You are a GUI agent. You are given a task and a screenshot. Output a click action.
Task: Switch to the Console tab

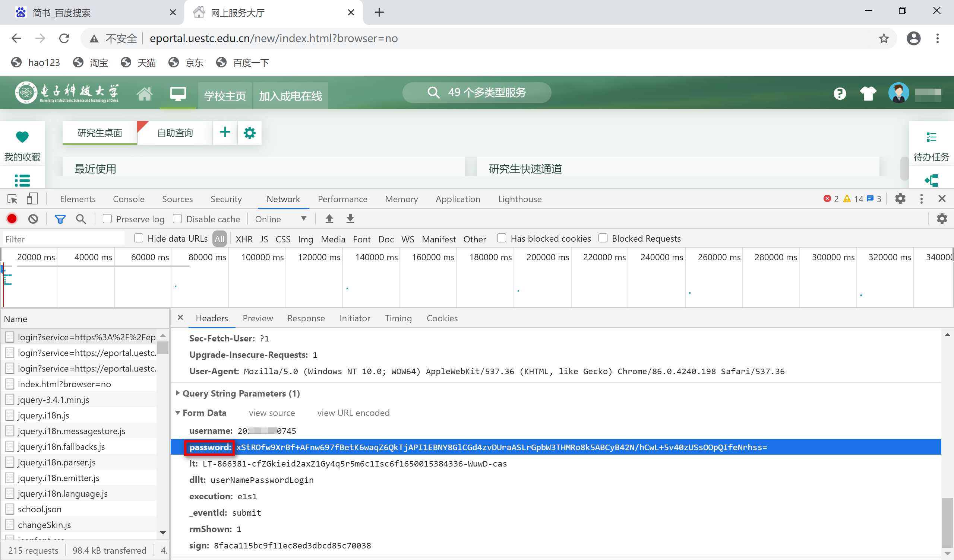pyautogui.click(x=129, y=199)
